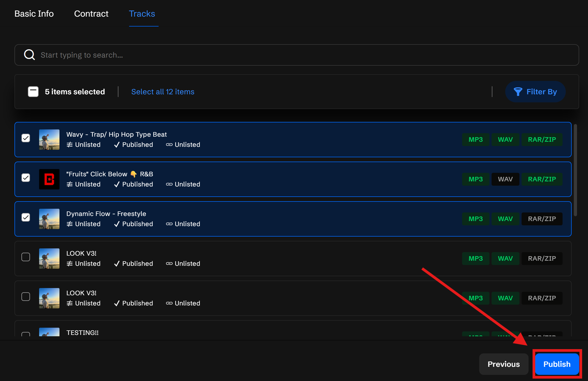Uncheck the Dynamic Flow - Freestyle checkbox
Image resolution: width=588 pixels, height=381 pixels.
point(26,217)
